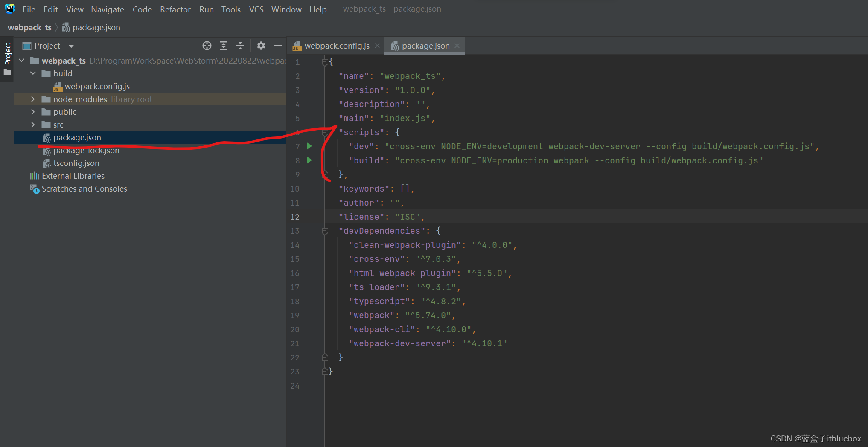This screenshot has width=868, height=447.
Task: Run the dev script via gutter arrow
Action: click(x=309, y=146)
